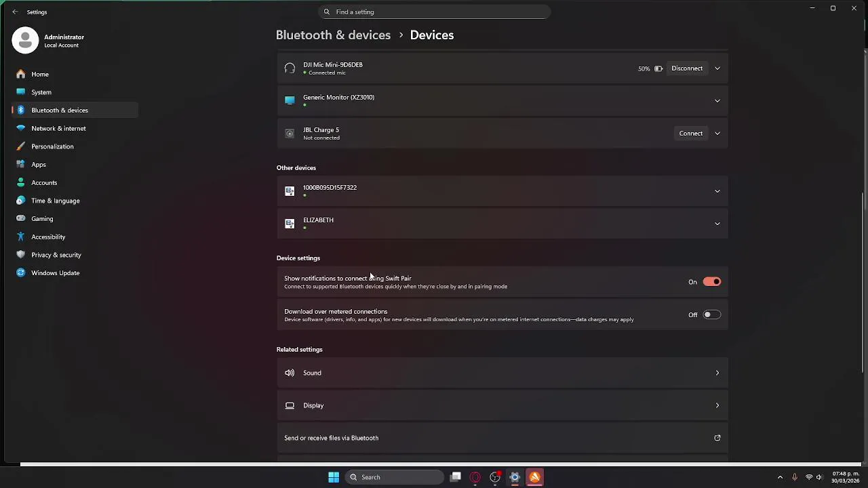Click Bluetooth & devices breadcrumb link

click(x=333, y=35)
